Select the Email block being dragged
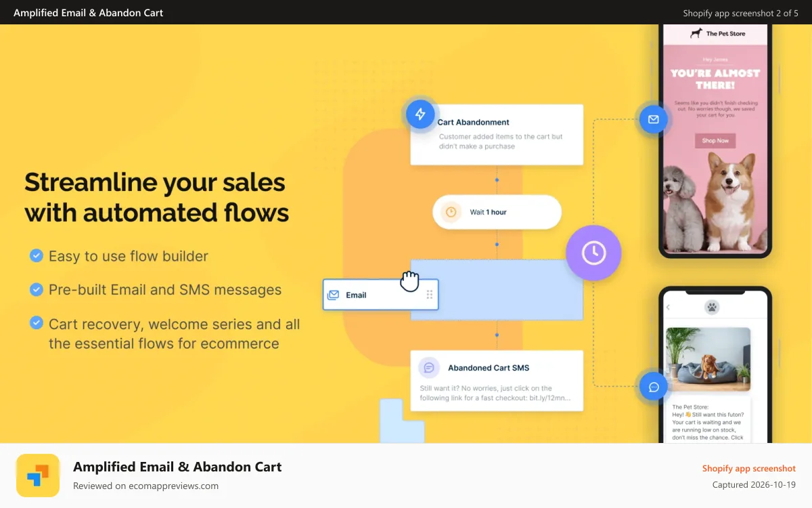This screenshot has height=508, width=812. (x=380, y=295)
